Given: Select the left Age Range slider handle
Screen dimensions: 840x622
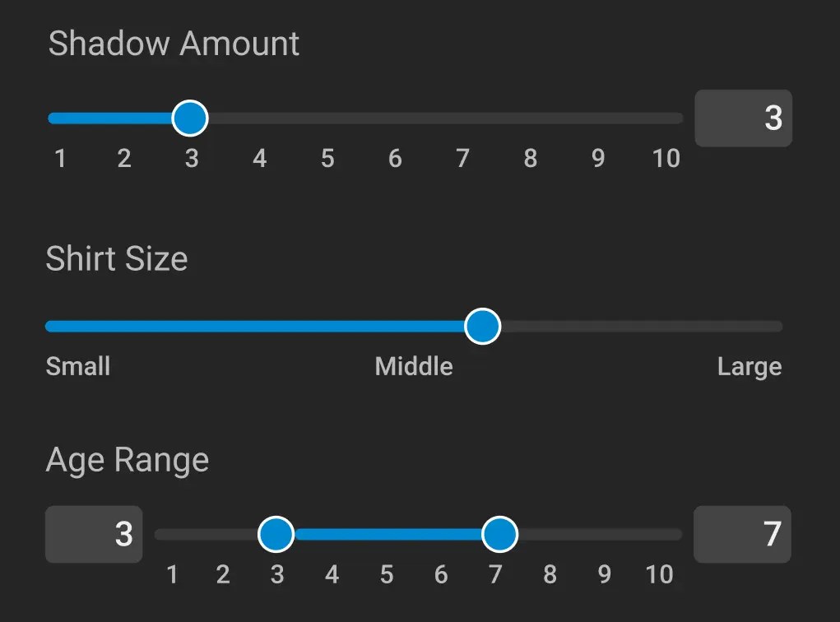Looking at the screenshot, I should [276, 534].
